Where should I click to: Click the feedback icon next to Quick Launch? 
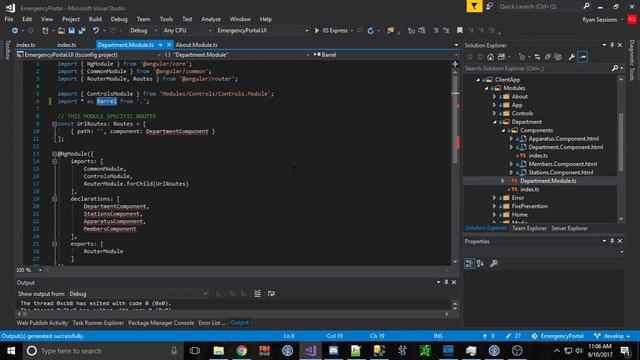click(489, 7)
